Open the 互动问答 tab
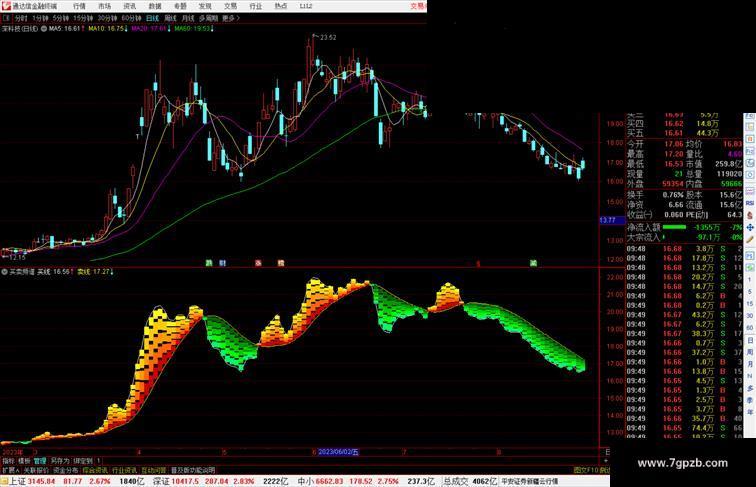The height and width of the screenshot is (487, 756). (x=154, y=470)
